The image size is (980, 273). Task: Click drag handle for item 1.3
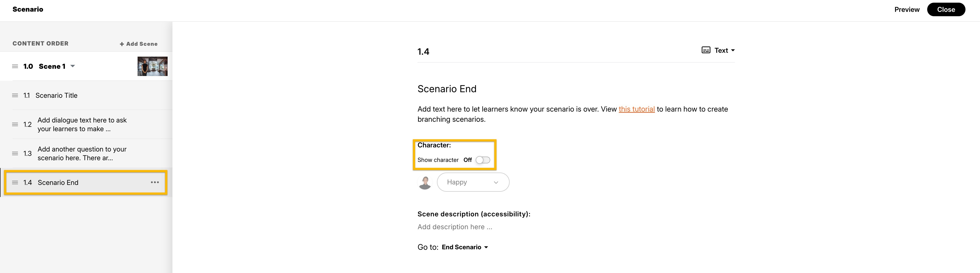pyautogui.click(x=15, y=154)
